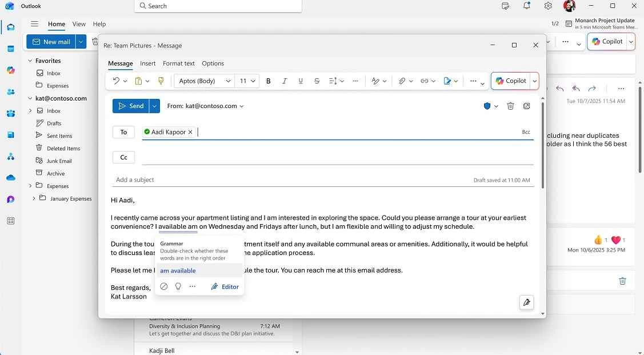Open the notifications bell icon
The image size is (644, 355).
point(526,6)
